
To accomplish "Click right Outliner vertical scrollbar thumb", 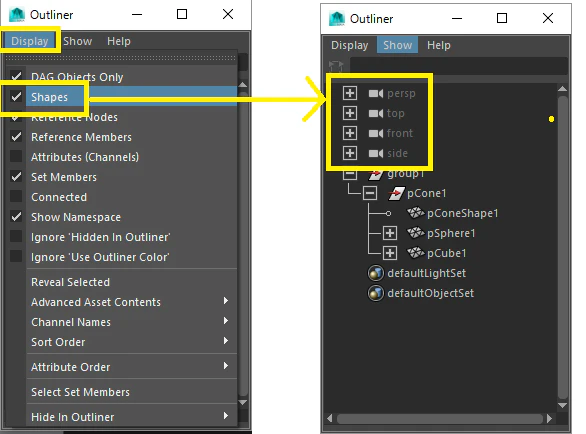I will click(562, 247).
